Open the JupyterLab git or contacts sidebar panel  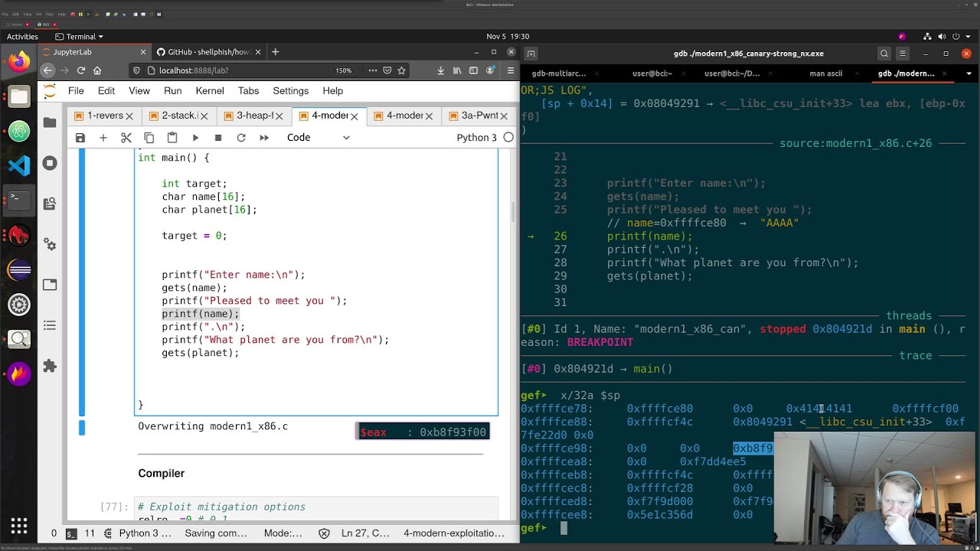tap(50, 204)
